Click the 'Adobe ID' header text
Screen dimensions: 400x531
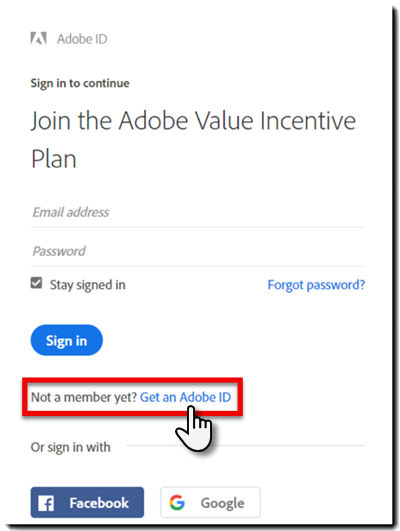coord(82,39)
